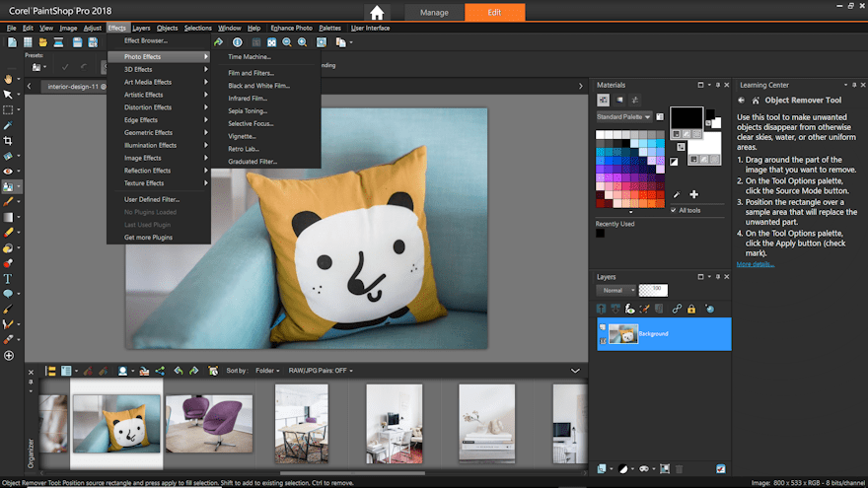Viewport: 868px width, 488px height.
Task: Toggle the All tools checkbox
Action: click(674, 210)
